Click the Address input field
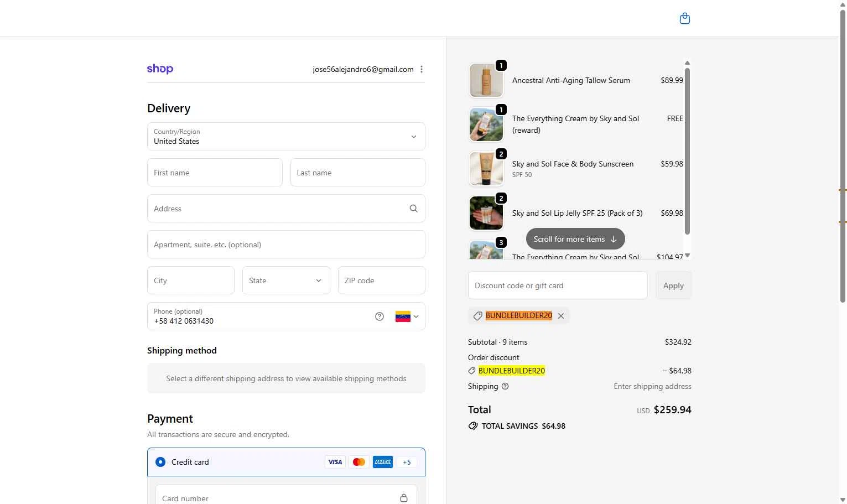Image resolution: width=847 pixels, height=504 pixels. tap(286, 209)
